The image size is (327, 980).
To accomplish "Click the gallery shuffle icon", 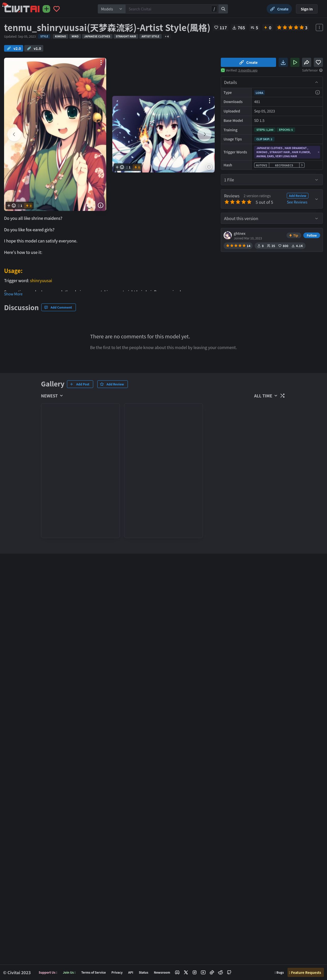I will [x=282, y=396].
